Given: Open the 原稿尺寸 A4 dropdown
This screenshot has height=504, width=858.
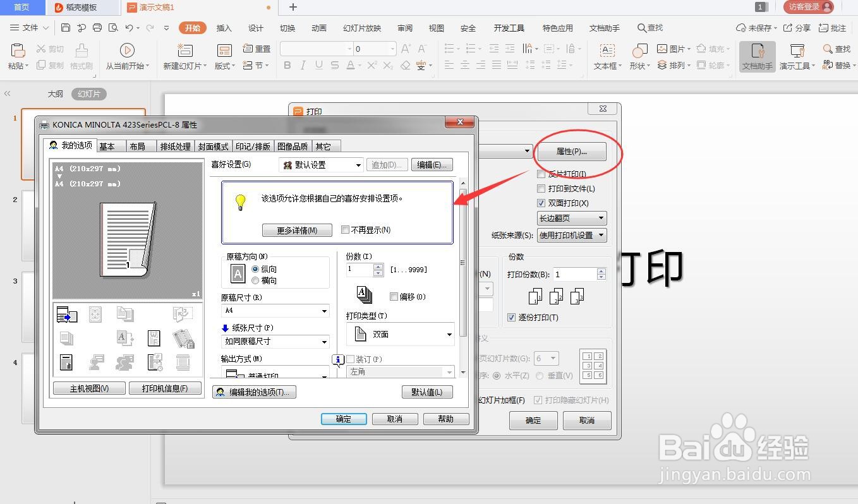Looking at the screenshot, I should tap(323, 311).
